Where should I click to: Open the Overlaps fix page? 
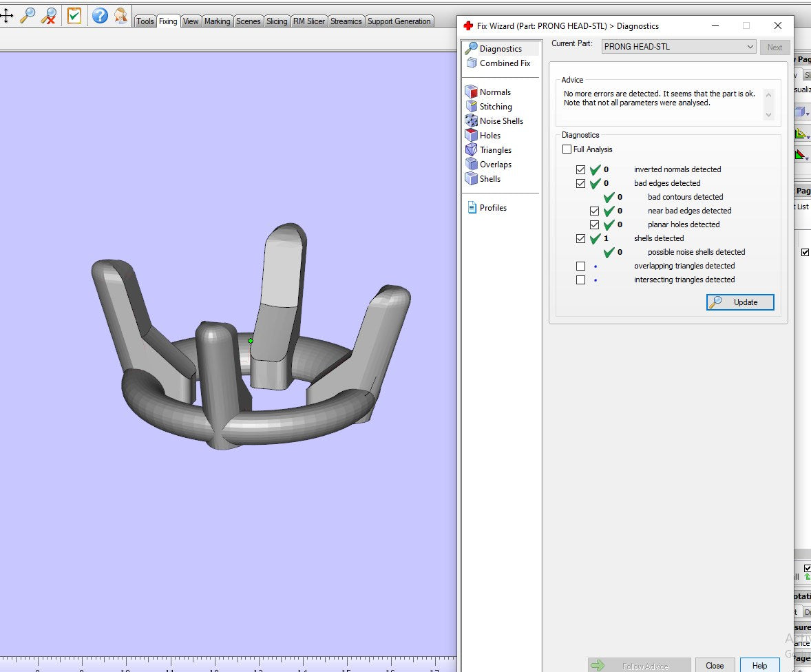(495, 165)
